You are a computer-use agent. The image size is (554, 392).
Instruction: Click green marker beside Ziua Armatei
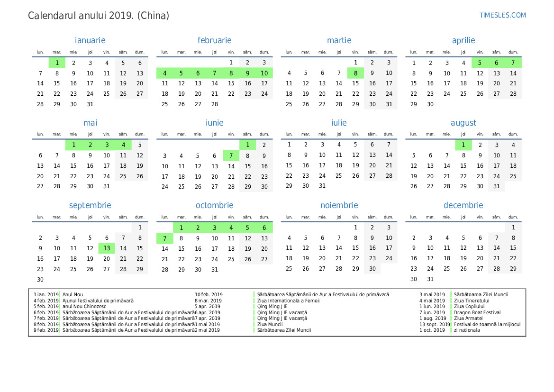coord(451,319)
